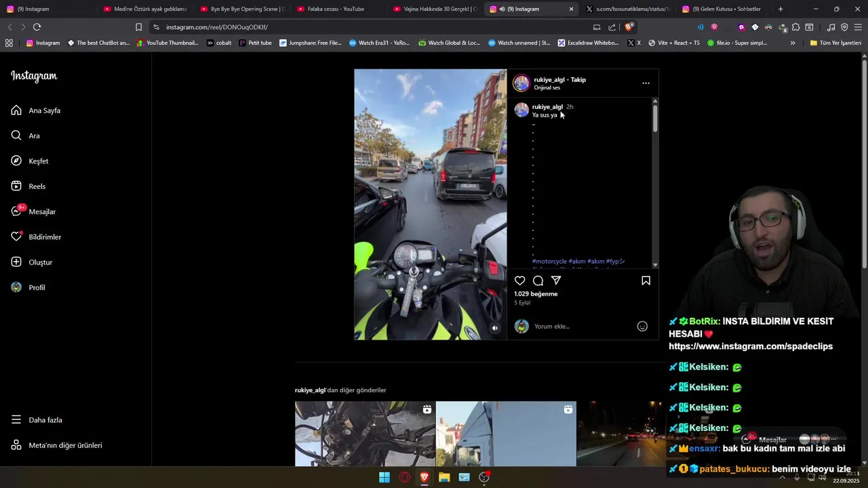Toggle reel sound with speaker icon
Viewport: 868px width, 488px height.
point(494,328)
